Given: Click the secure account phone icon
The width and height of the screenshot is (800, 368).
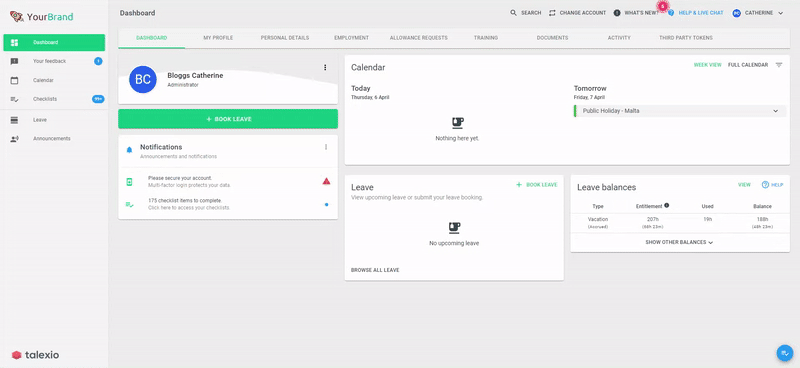Looking at the screenshot, I should tap(129, 182).
